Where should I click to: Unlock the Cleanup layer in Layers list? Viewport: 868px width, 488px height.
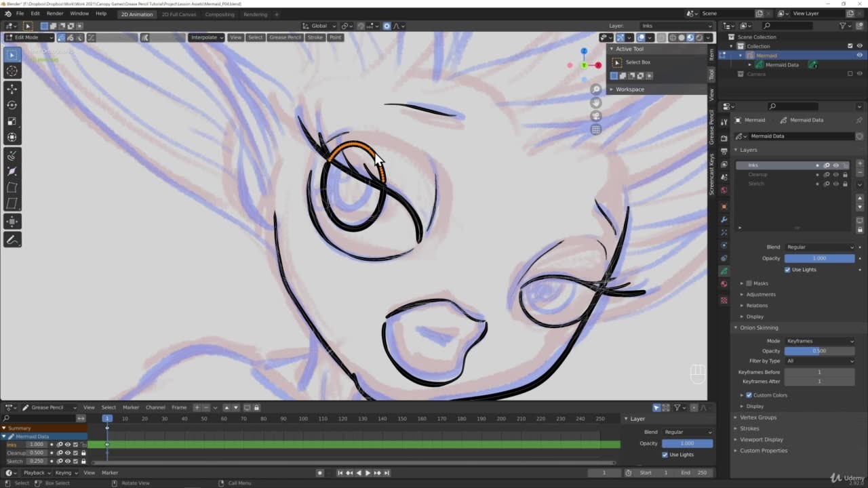pos(845,175)
